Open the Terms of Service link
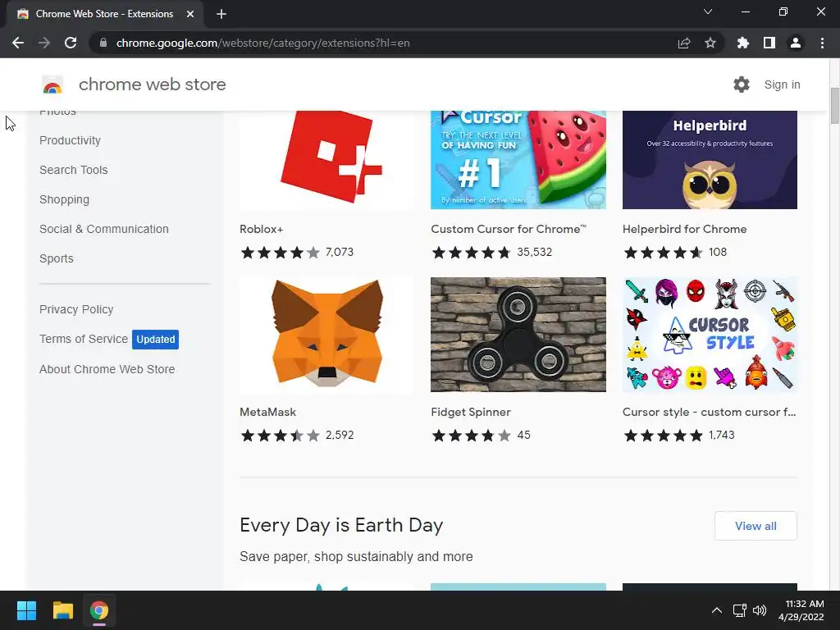This screenshot has height=630, width=840. tap(84, 339)
